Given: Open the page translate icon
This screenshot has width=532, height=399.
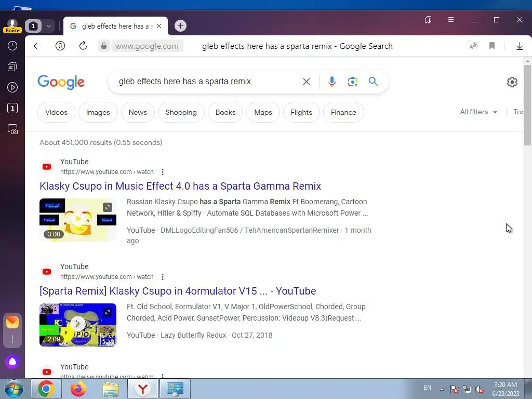Looking at the screenshot, I should [474, 46].
